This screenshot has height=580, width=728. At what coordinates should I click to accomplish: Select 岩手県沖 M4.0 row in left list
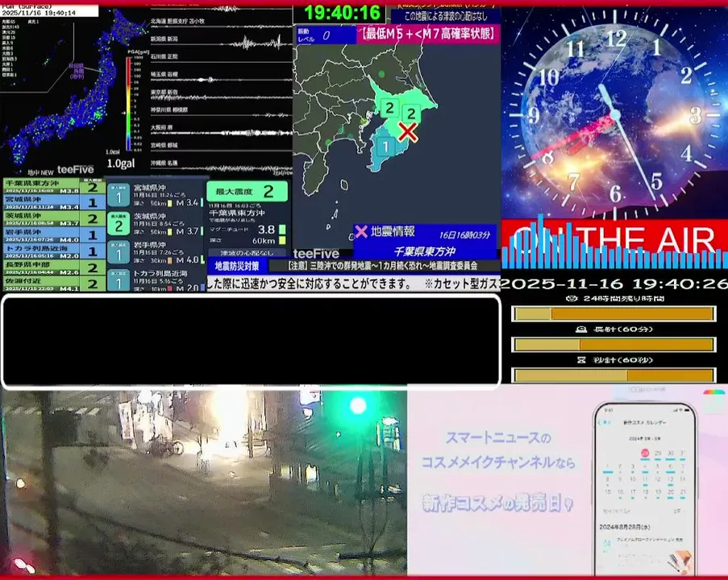coord(54,234)
